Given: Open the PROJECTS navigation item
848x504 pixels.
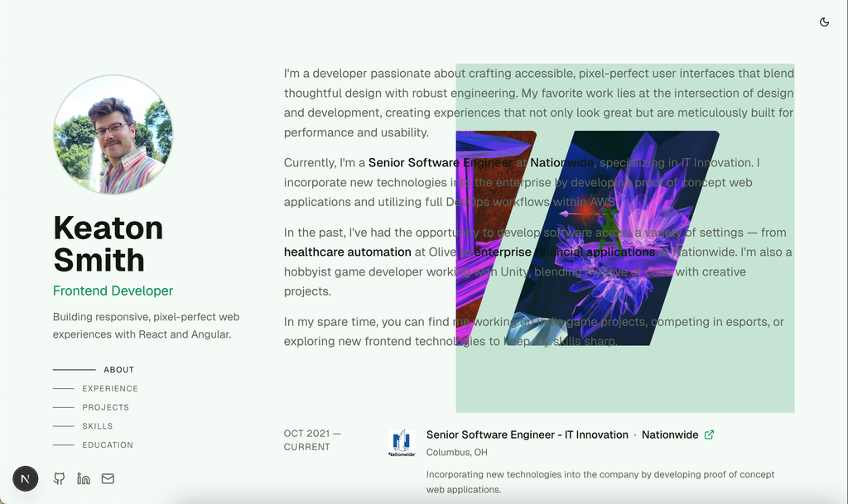Looking at the screenshot, I should click(107, 407).
